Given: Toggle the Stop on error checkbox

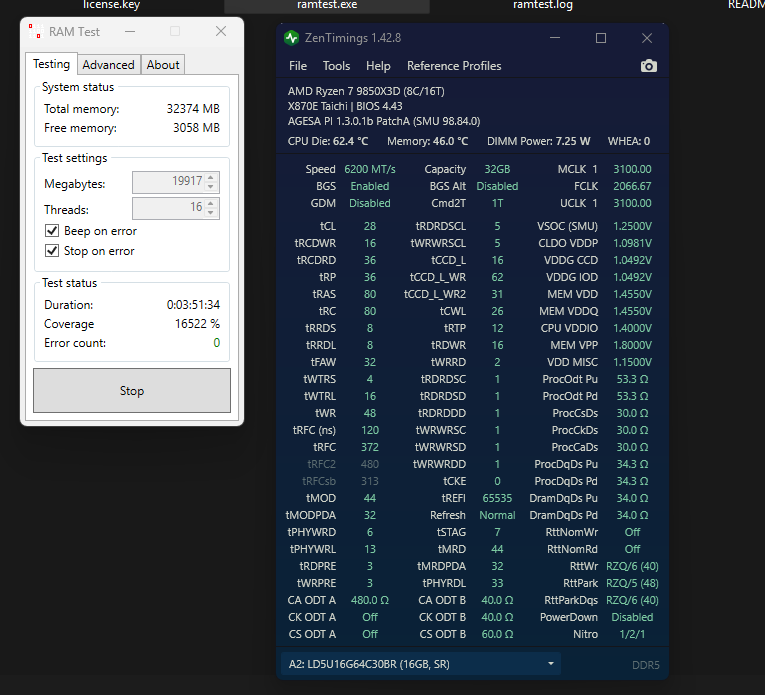Looking at the screenshot, I should pos(52,251).
